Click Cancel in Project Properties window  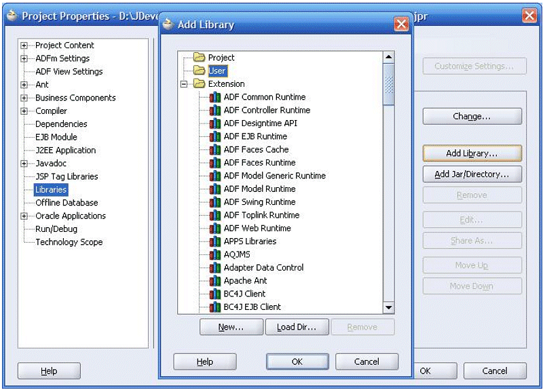tap(495, 371)
